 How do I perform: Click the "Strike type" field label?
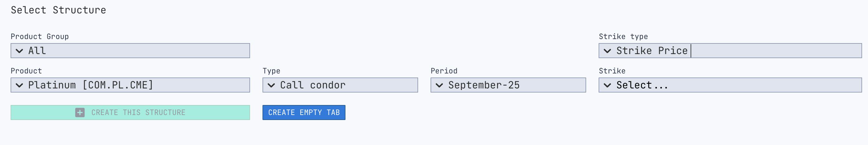[x=623, y=37]
